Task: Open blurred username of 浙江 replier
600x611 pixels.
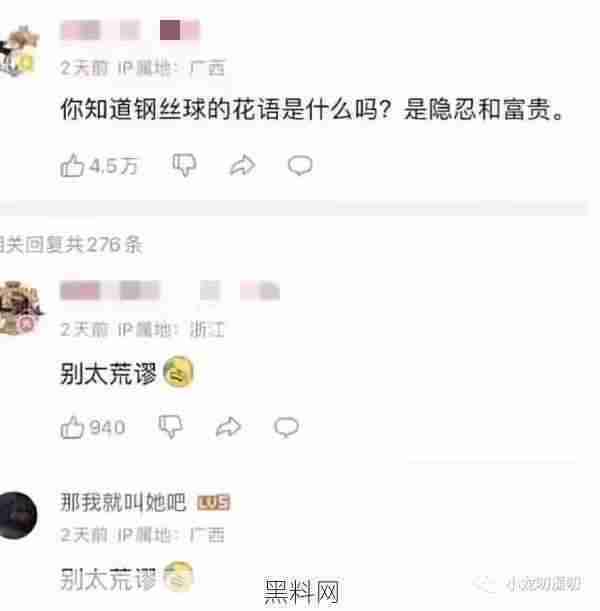Action: coord(170,291)
